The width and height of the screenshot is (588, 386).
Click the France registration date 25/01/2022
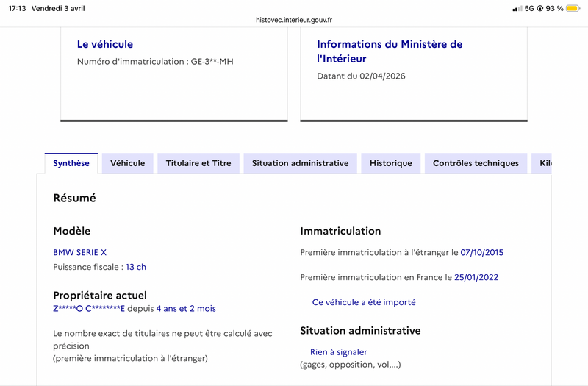point(476,278)
